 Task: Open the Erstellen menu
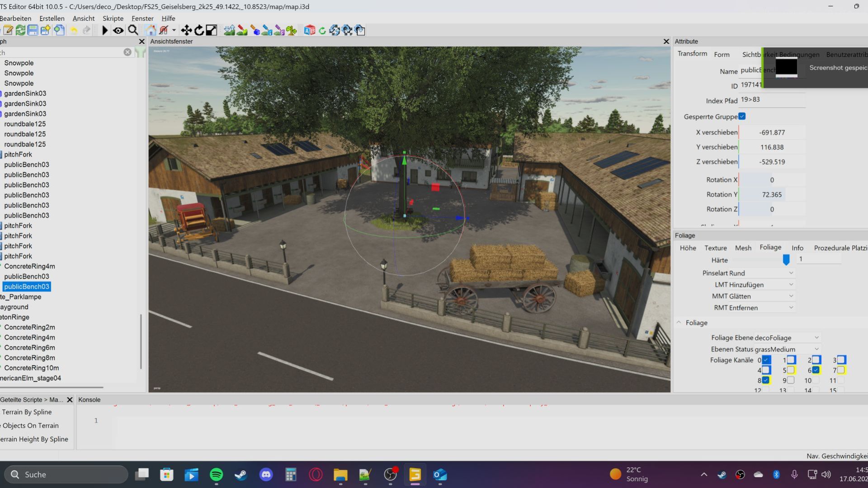pos(52,19)
